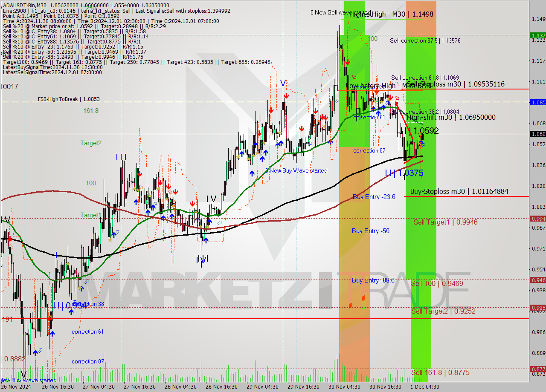Click the 1.149 price scale value
546x392 pixels.
pos(538,19)
